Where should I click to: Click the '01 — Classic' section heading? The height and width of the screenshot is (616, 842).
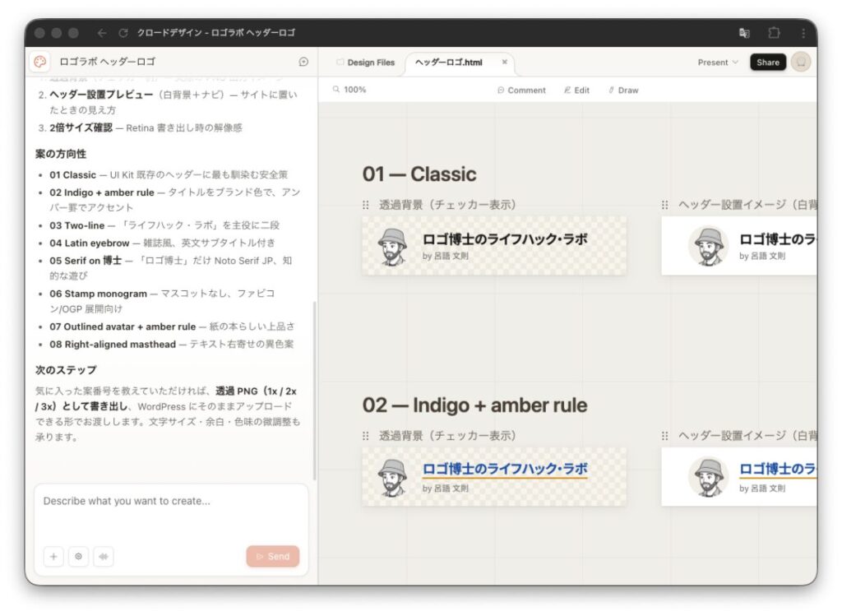tap(419, 174)
